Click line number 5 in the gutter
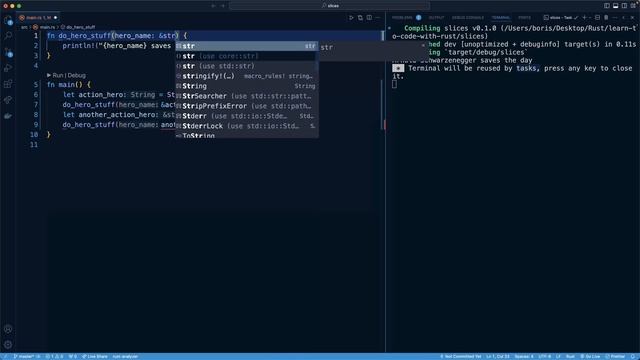Screen dimensions: 640x360 [x=36, y=85]
